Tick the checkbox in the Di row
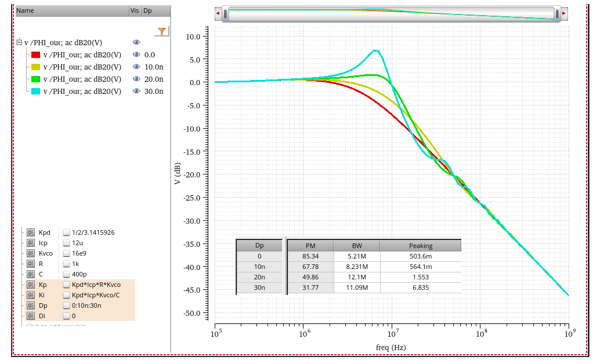Viewport: 593px width, 364px height. [67, 316]
